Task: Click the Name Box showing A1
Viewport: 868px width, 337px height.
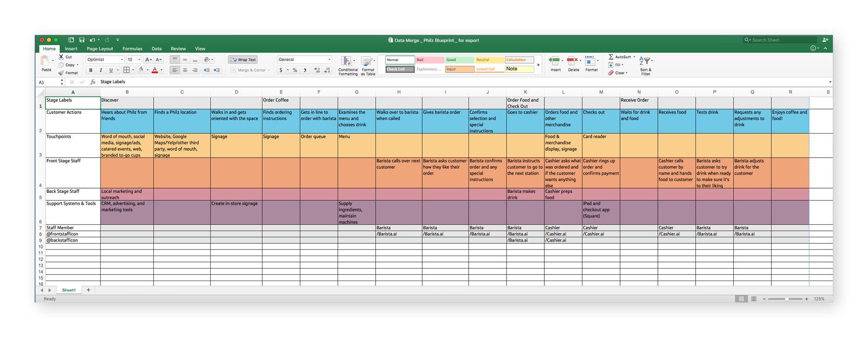Action: [x=48, y=82]
